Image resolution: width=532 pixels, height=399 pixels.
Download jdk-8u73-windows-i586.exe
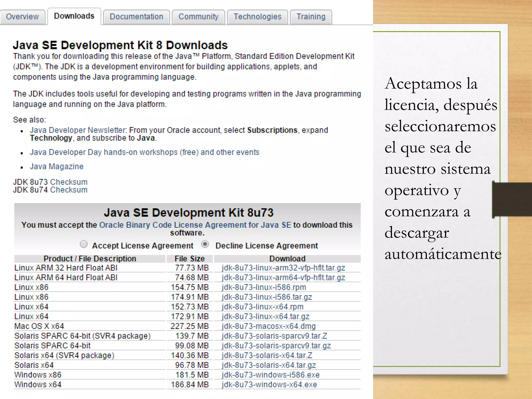click(x=271, y=375)
